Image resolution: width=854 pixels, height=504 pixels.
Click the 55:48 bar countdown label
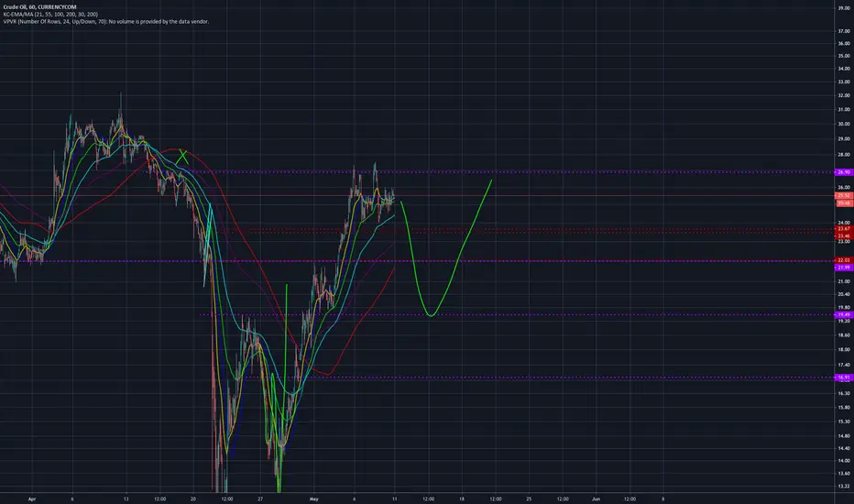tap(844, 203)
